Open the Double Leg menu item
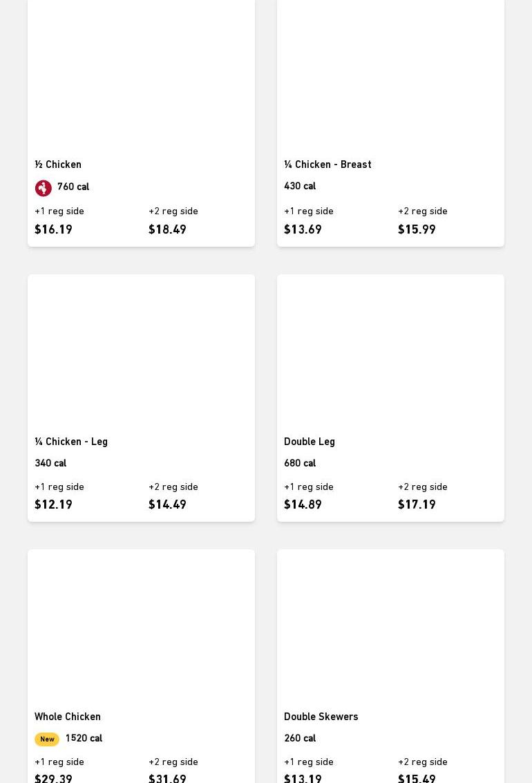 pyautogui.click(x=310, y=442)
